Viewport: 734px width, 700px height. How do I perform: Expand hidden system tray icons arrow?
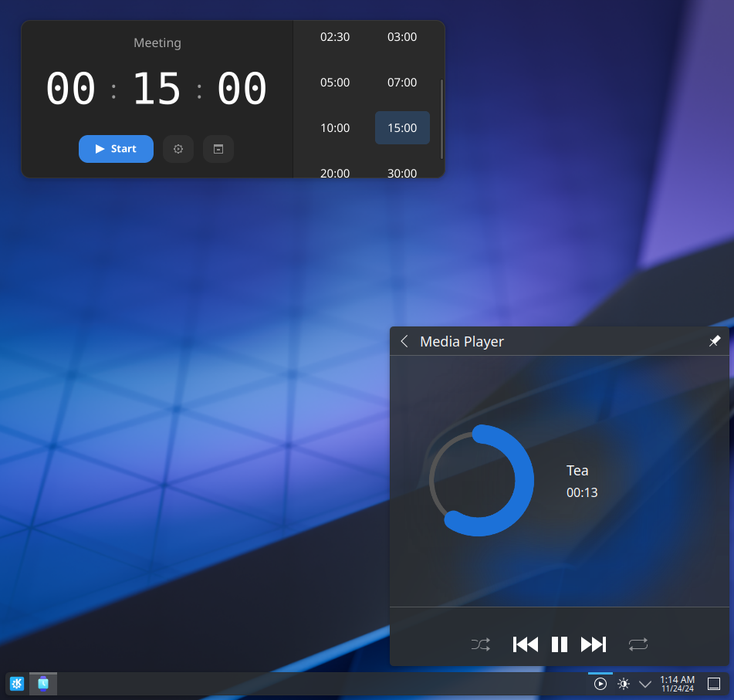click(x=645, y=684)
